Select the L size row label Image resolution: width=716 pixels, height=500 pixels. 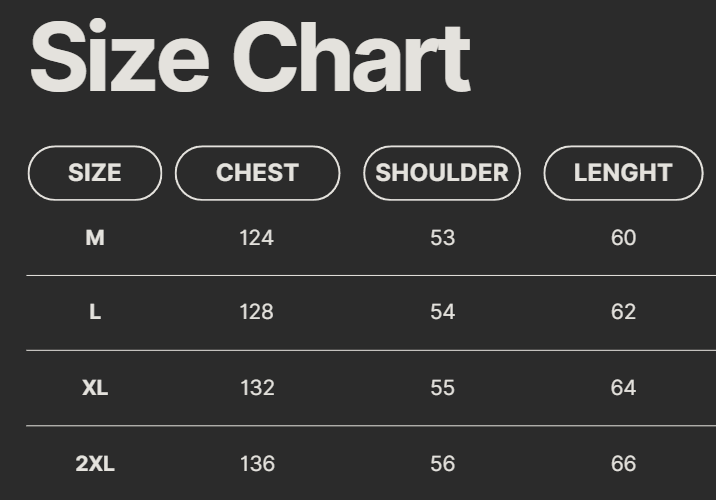(x=95, y=312)
